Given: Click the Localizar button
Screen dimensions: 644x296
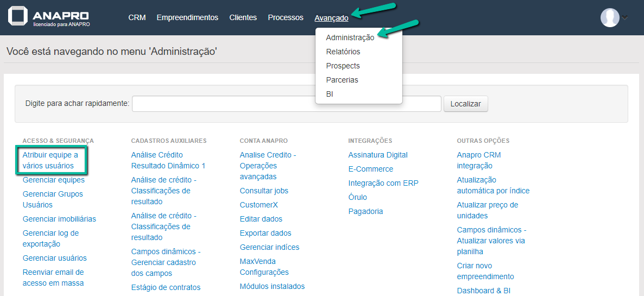Looking at the screenshot, I should pos(465,104).
